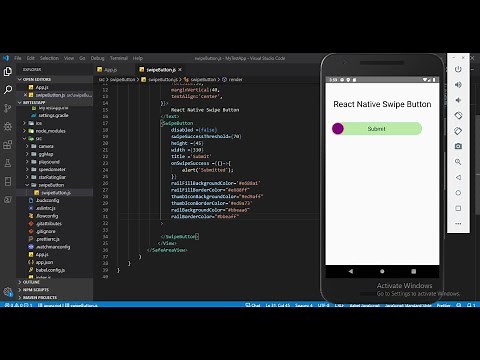The height and width of the screenshot is (360, 480).
Task: Open the Source Control view
Action: point(8,108)
